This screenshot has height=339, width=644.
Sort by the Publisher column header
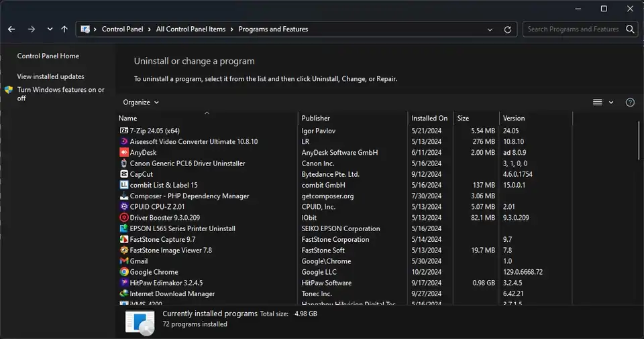click(315, 118)
